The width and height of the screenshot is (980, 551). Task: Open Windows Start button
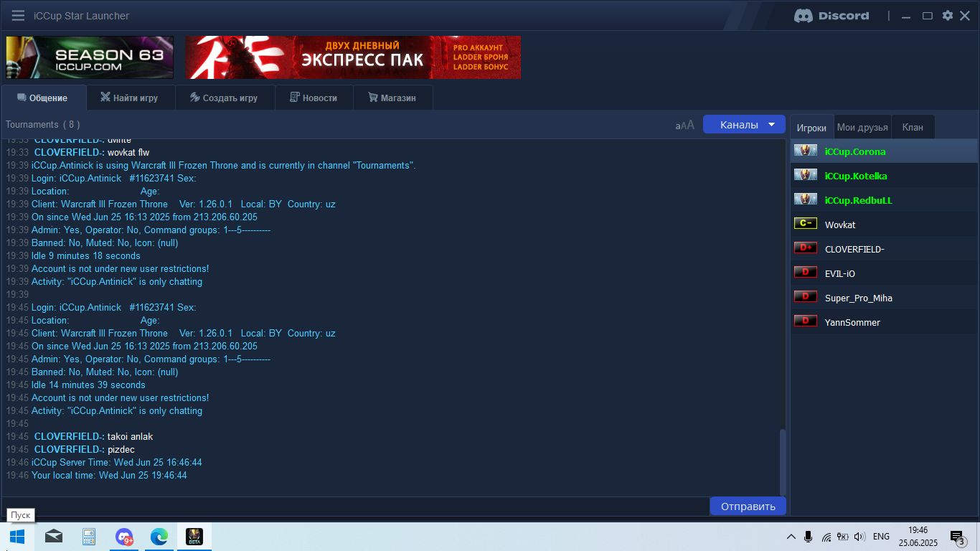(17, 537)
